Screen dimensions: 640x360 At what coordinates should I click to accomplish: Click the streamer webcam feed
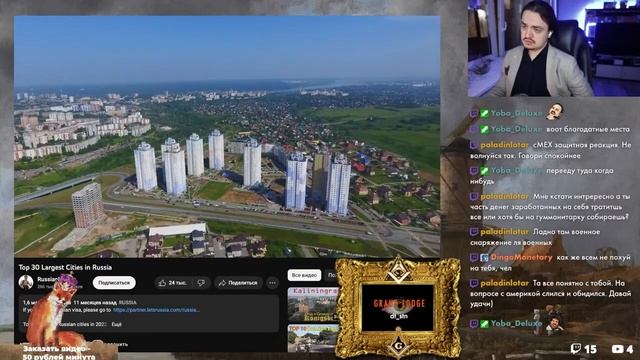[x=554, y=48]
